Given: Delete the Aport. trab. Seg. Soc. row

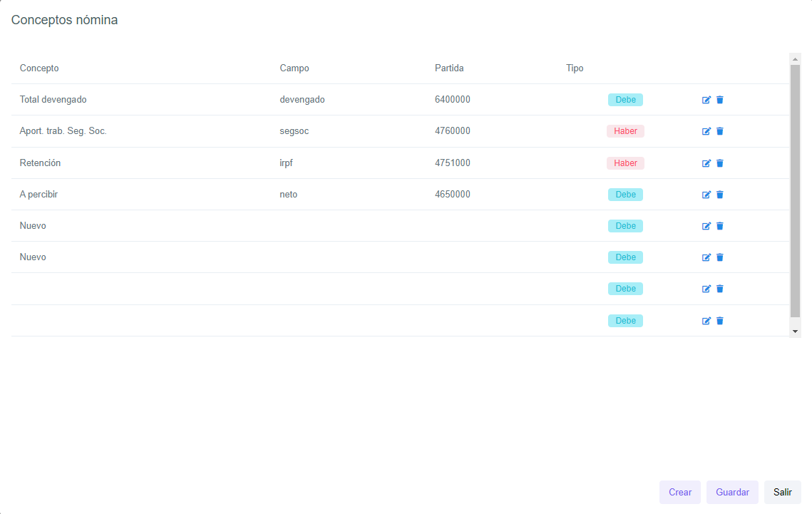Looking at the screenshot, I should tap(719, 131).
